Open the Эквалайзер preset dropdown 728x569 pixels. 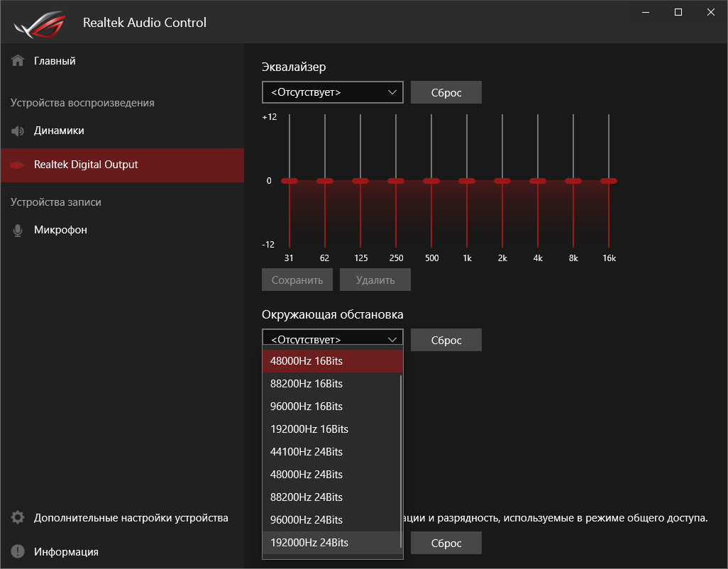(333, 92)
